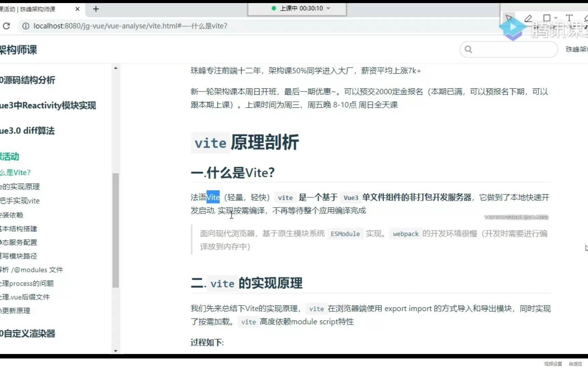
Task: Go to .vue后缀文件 sidebar entry
Action: coord(25,297)
